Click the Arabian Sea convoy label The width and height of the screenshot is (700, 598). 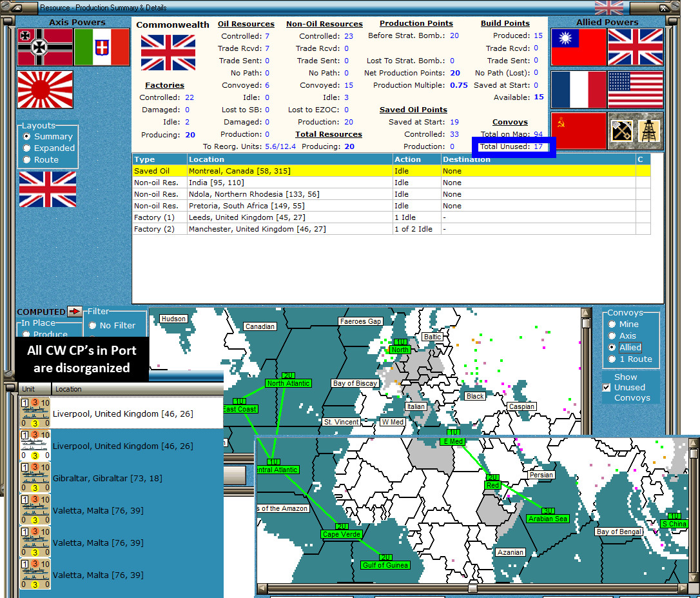pos(548,519)
